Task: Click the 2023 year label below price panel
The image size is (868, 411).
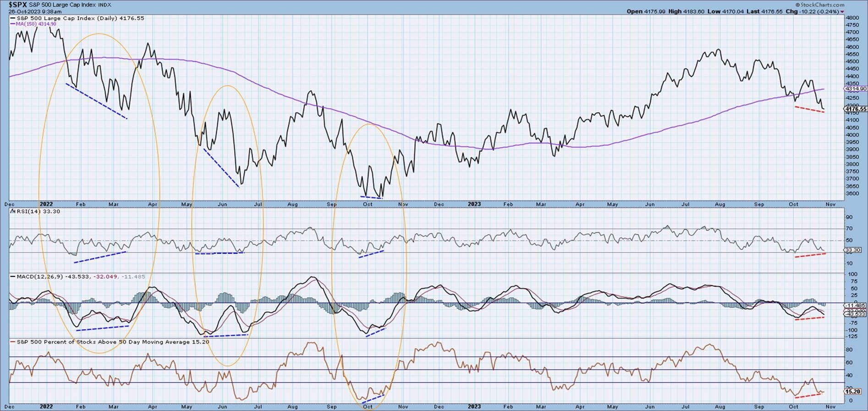Action: [x=474, y=204]
